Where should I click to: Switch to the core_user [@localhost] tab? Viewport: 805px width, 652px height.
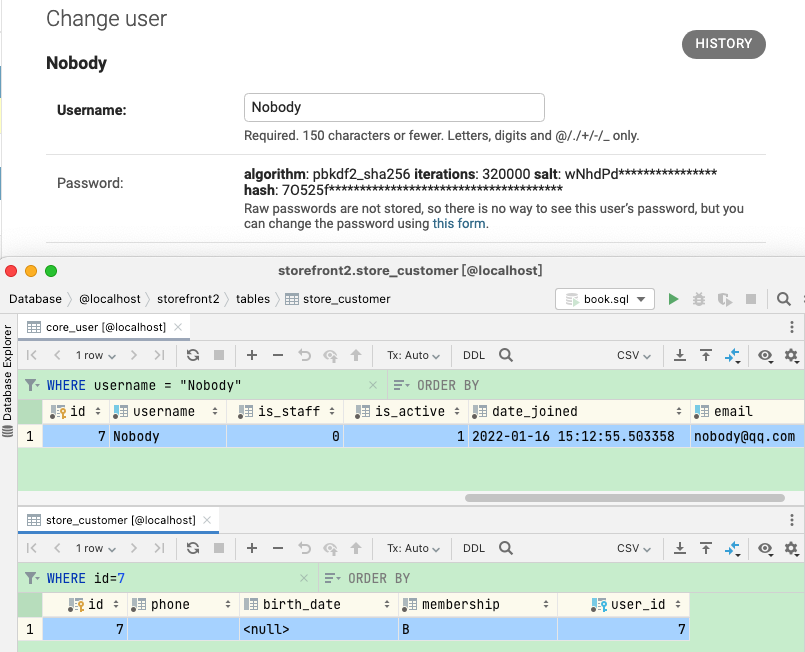click(x=105, y=327)
